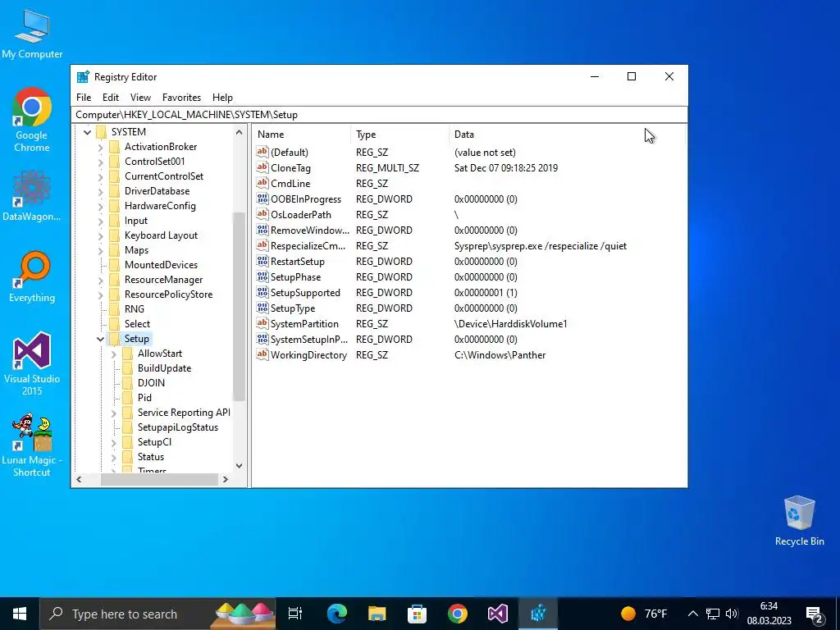Collapse the Setup key
Image resolution: width=840 pixels, height=630 pixels.
pos(100,339)
